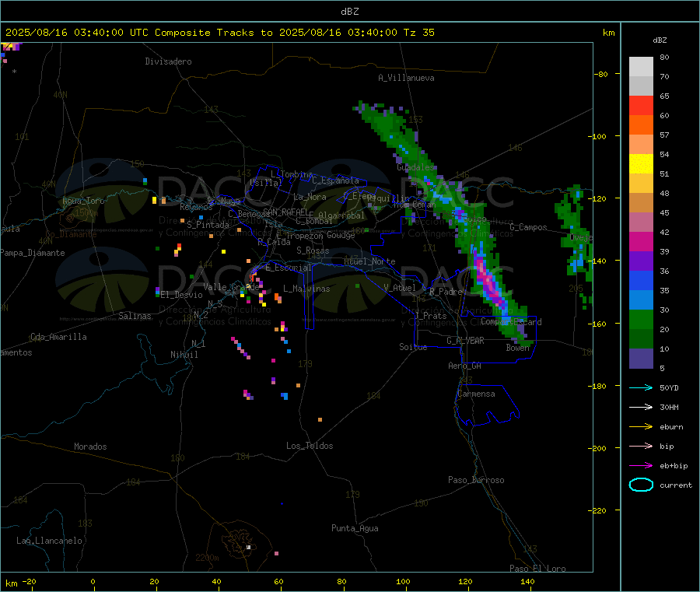Image resolution: width=700 pixels, height=592 pixels.
Task: Click the V_Atuel map label
Action: [400, 288]
